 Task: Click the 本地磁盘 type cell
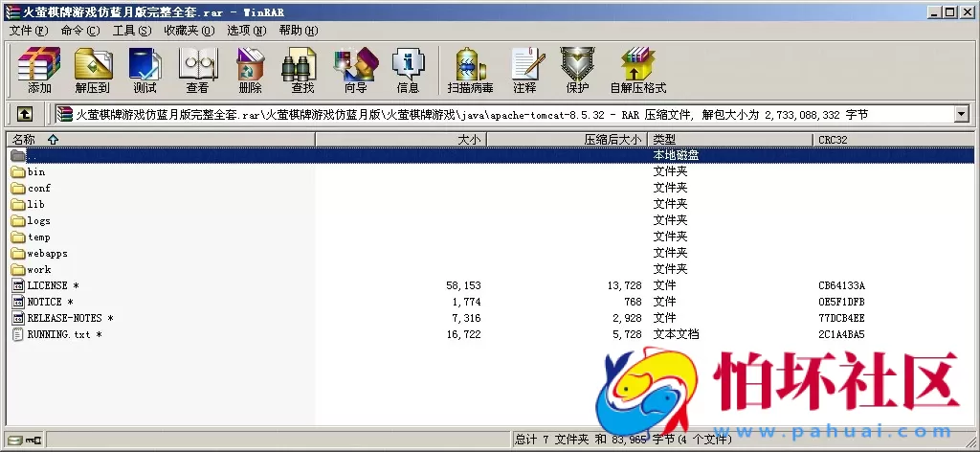pyautogui.click(x=676, y=156)
